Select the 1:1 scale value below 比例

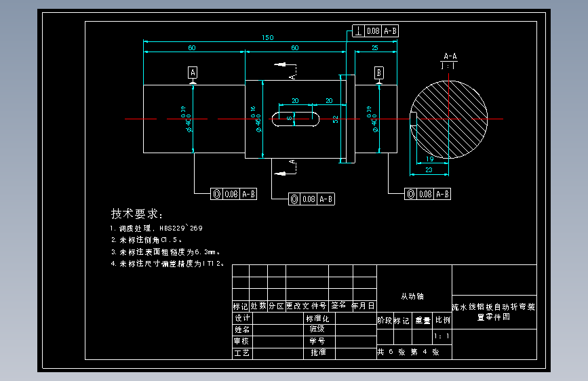(x=442, y=336)
